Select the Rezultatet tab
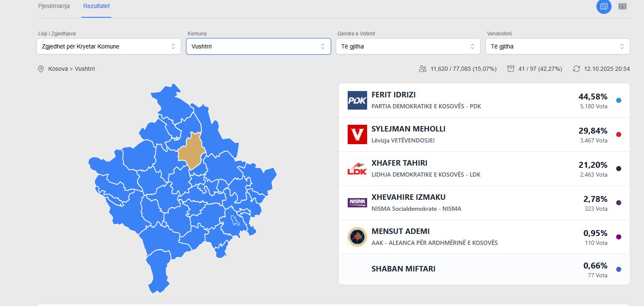Image resolution: width=644 pixels, height=306 pixels. [x=97, y=6]
